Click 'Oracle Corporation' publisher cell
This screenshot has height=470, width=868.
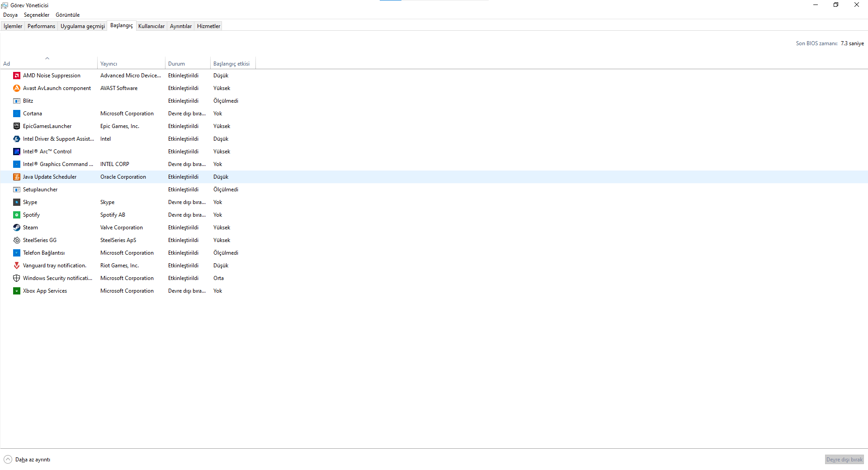(123, 177)
